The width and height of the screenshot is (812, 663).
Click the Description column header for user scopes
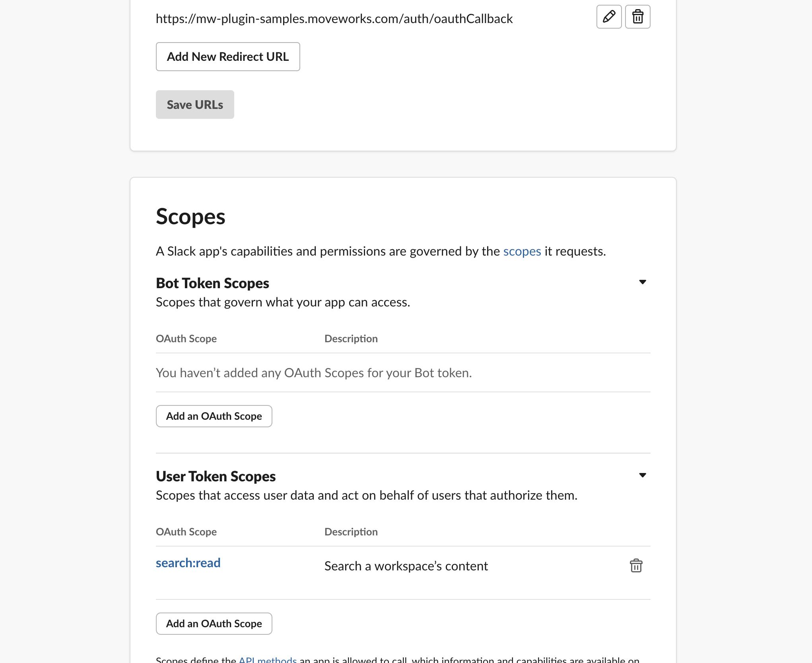pyautogui.click(x=351, y=532)
